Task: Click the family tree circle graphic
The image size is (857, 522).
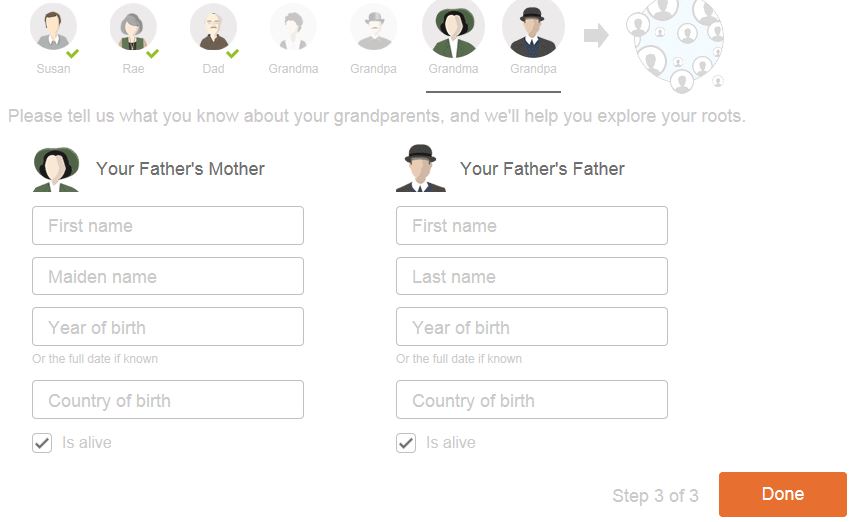Action: (x=675, y=39)
